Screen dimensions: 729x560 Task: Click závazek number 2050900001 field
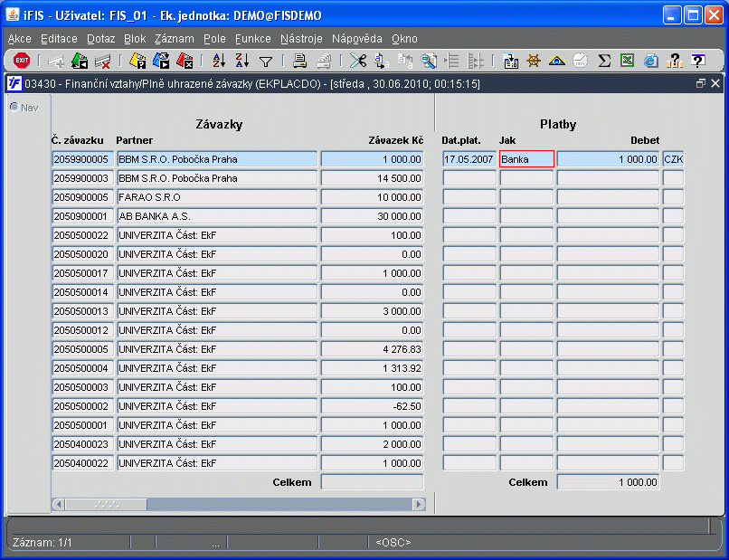pos(82,216)
